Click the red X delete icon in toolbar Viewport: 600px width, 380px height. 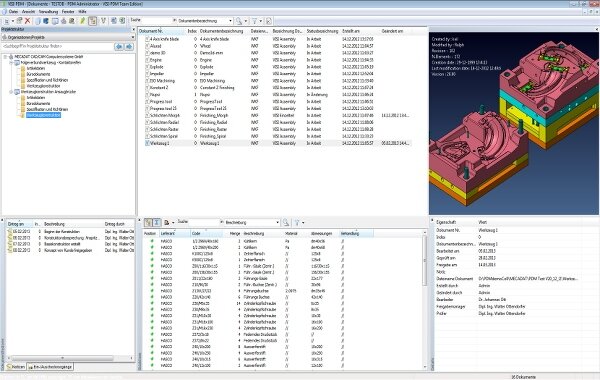click(x=27, y=21)
